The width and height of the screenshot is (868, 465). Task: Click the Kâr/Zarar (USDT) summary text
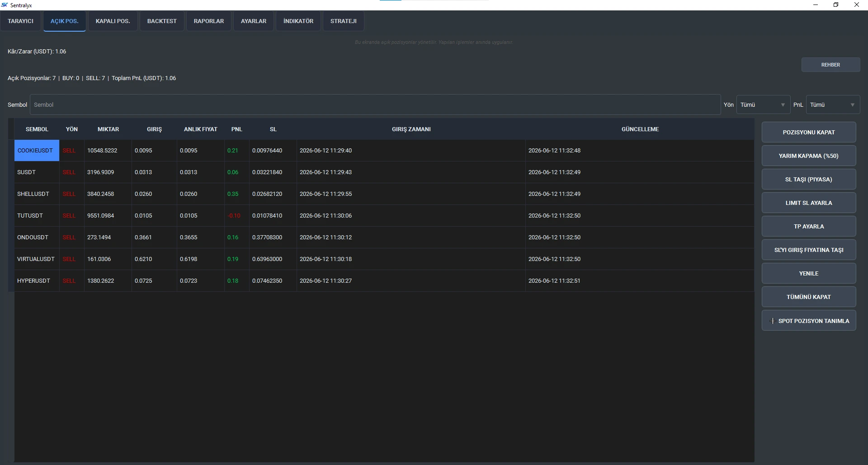(x=37, y=52)
